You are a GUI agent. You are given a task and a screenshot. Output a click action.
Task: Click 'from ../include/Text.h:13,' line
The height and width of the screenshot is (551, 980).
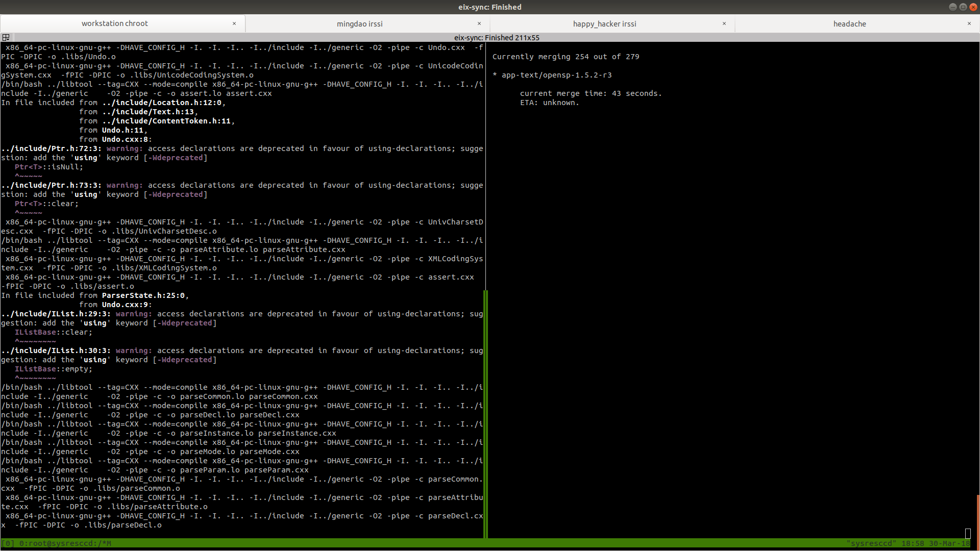coord(138,112)
